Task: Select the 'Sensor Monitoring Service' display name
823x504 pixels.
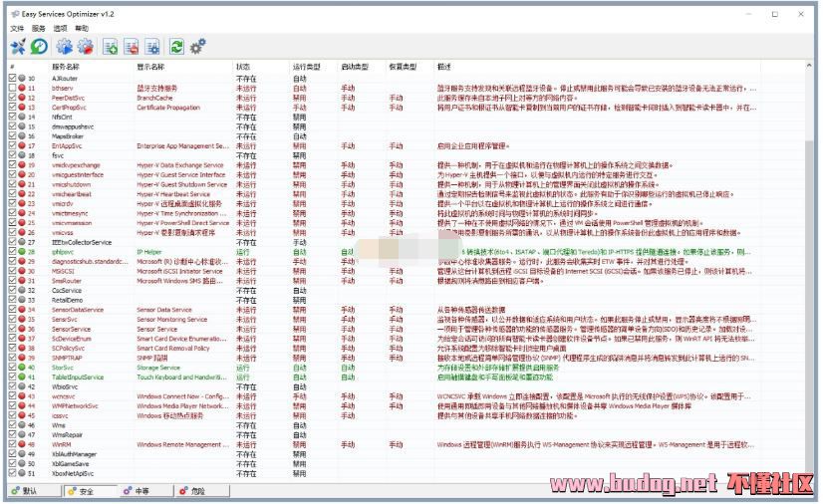Action: (172, 320)
